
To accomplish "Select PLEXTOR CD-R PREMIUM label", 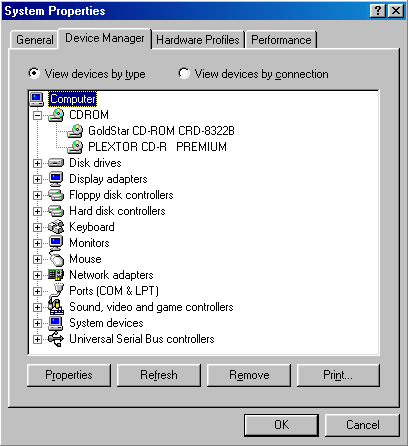I will (157, 147).
